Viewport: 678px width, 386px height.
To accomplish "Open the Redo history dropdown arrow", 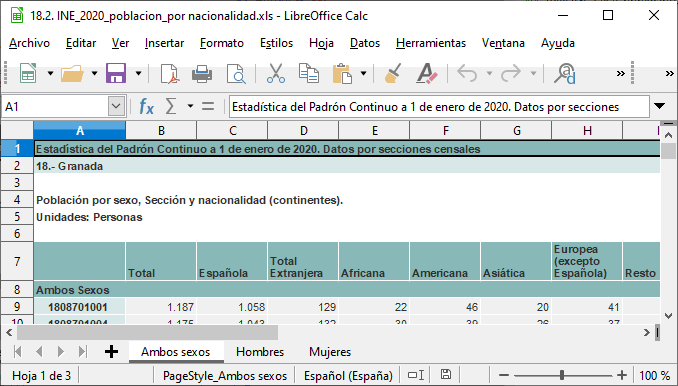I will pos(533,73).
